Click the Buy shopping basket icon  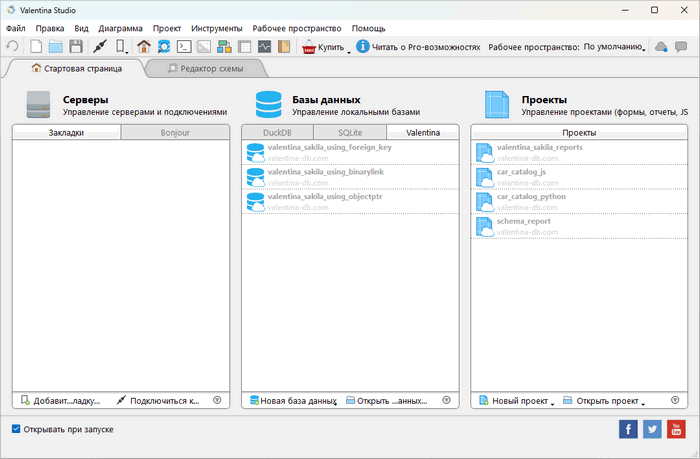click(x=309, y=46)
